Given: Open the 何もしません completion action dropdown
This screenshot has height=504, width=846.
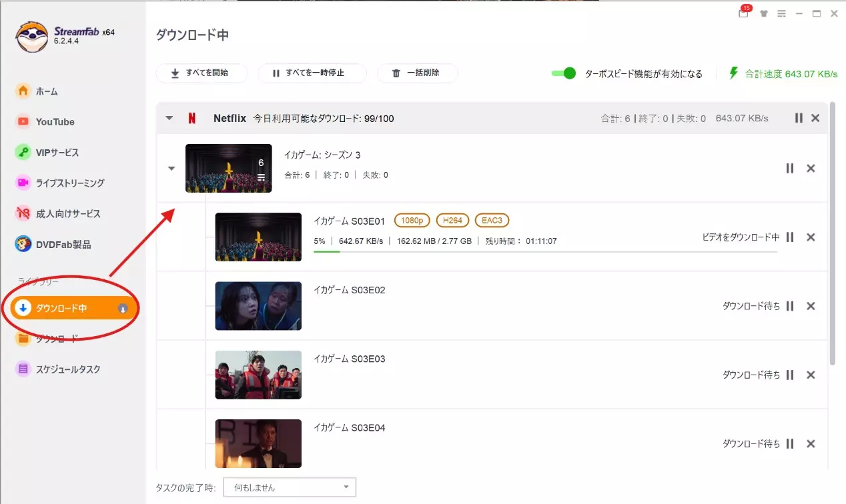Looking at the screenshot, I should click(289, 487).
